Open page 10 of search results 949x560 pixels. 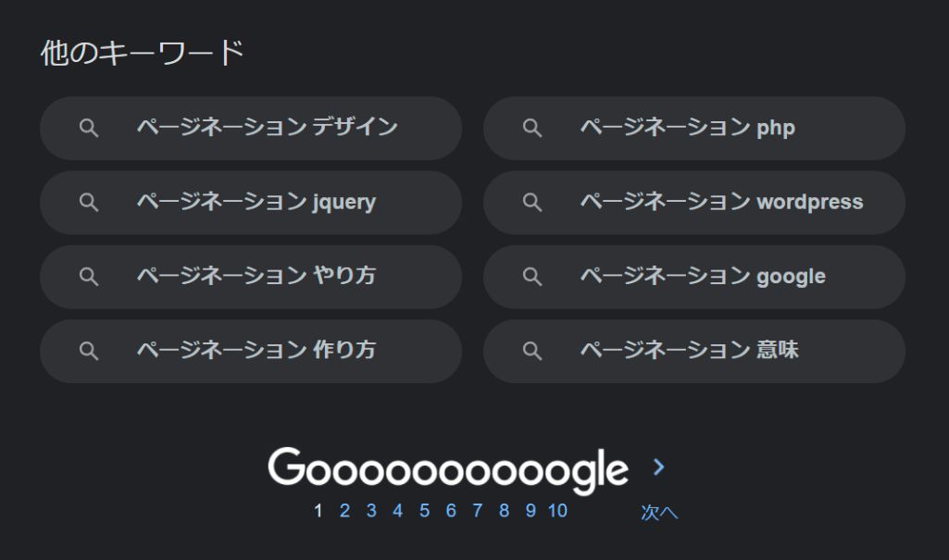(x=558, y=510)
